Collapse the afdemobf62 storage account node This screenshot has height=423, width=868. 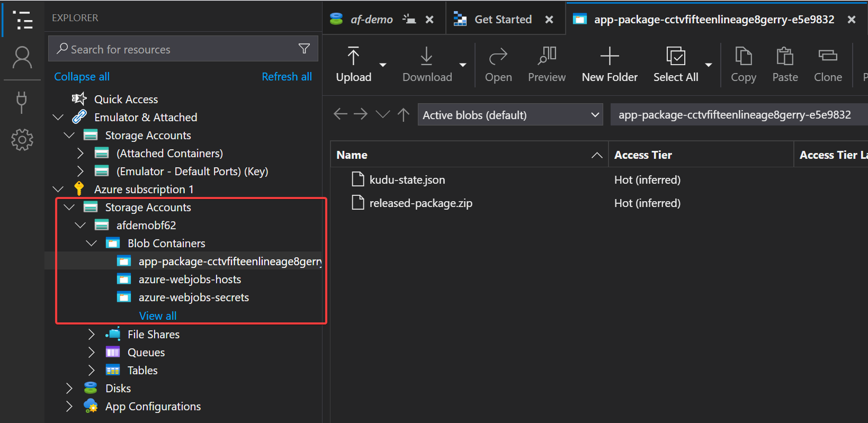click(x=80, y=226)
